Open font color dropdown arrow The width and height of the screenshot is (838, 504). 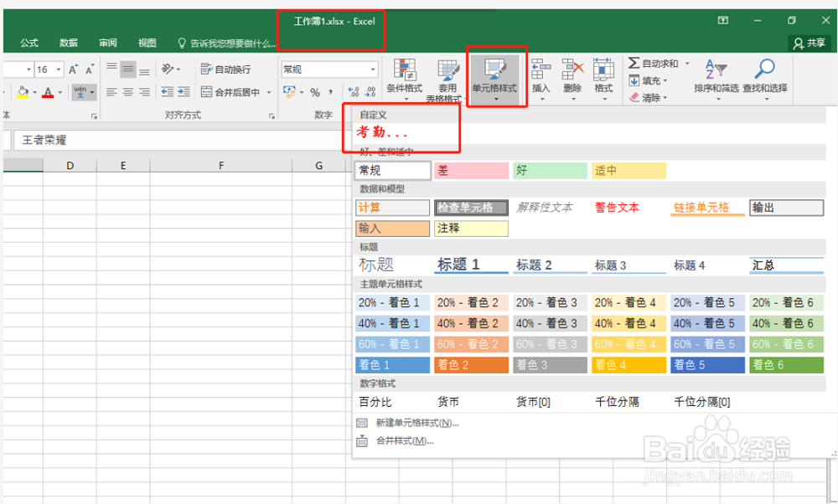coord(59,92)
